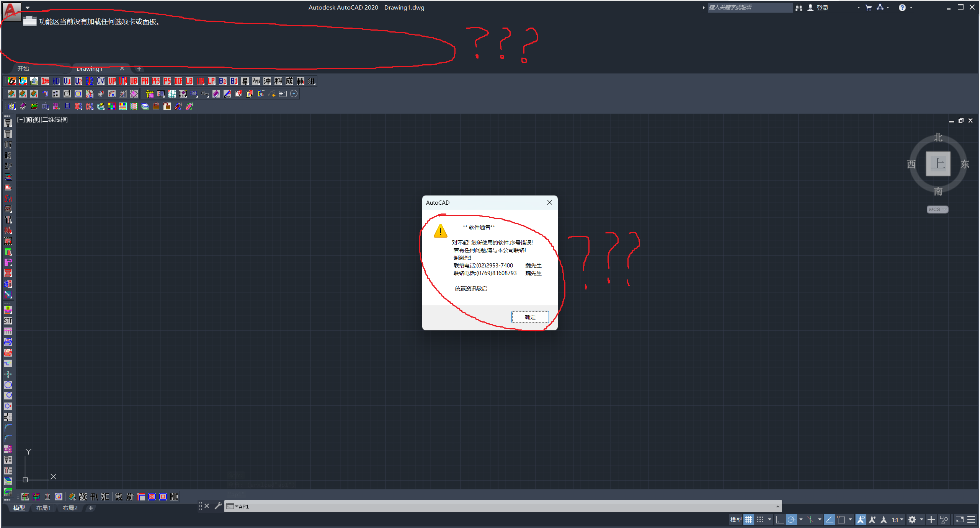Switch to the 布局2 layout tab
The width and height of the screenshot is (980, 528).
[70, 508]
